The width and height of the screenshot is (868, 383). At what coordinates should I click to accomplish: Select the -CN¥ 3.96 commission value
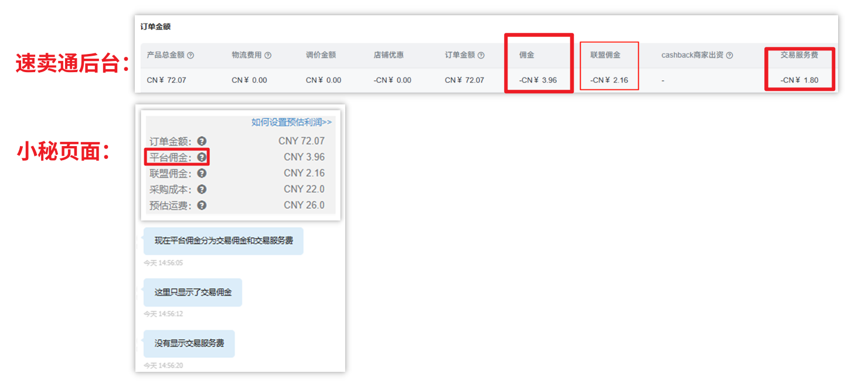538,80
